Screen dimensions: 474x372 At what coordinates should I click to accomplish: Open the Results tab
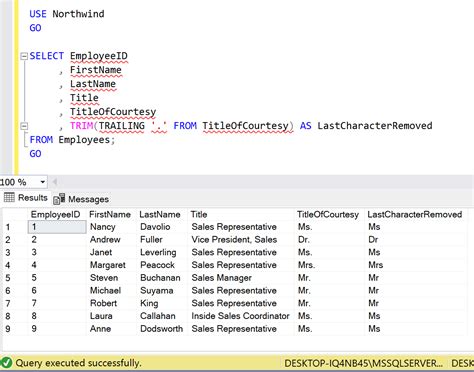tap(26, 198)
